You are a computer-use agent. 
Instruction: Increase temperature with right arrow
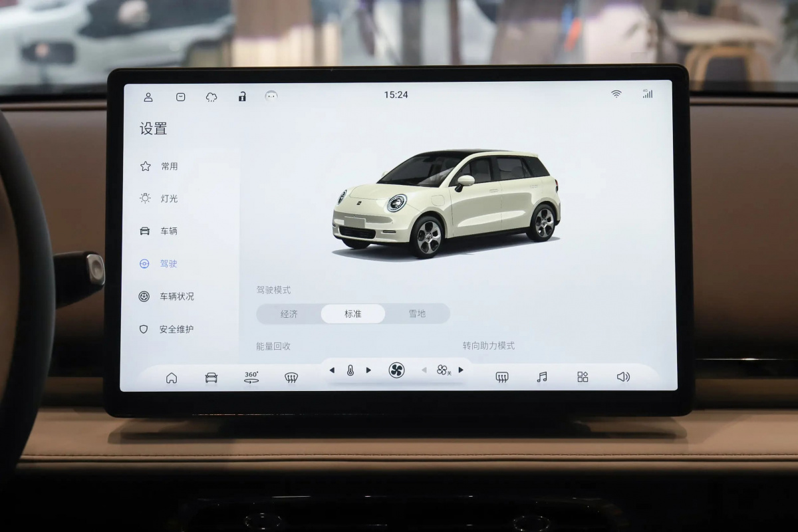coord(368,370)
